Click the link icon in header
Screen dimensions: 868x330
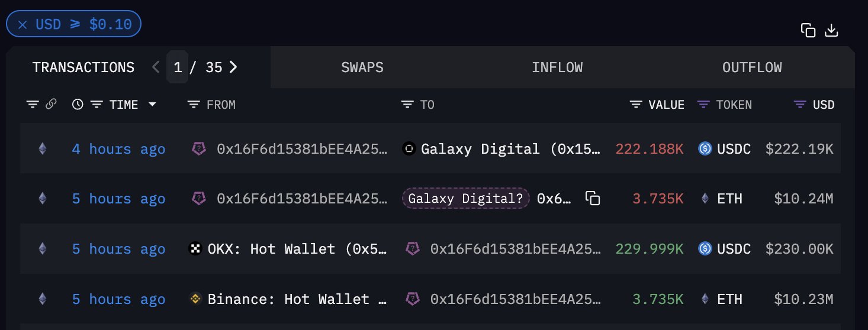51,105
